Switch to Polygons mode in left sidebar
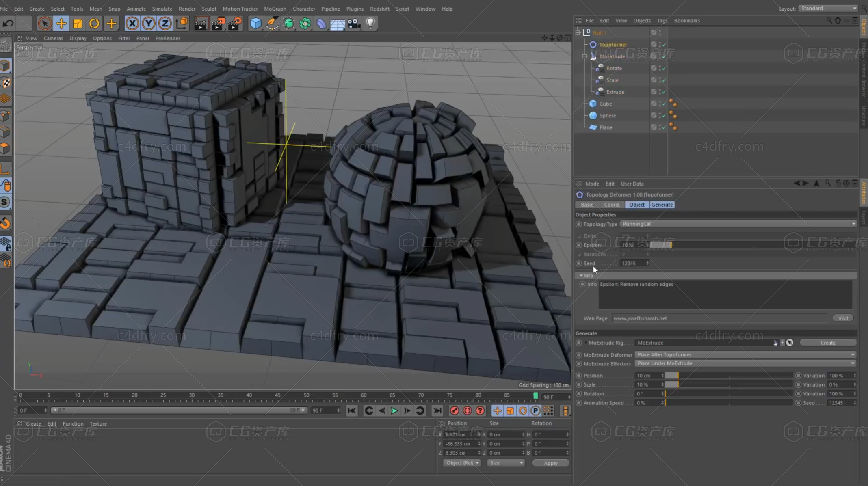This screenshot has height=486, width=868. 6,149
